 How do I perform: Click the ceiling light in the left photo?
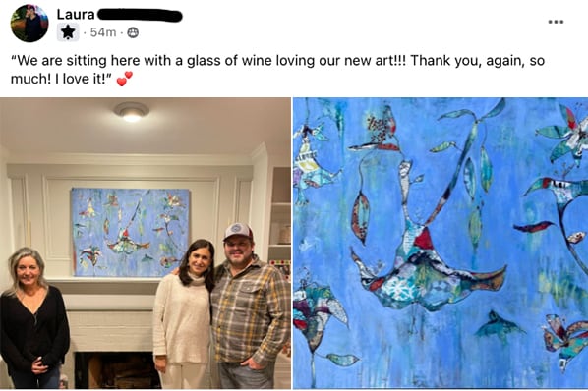coord(131,112)
